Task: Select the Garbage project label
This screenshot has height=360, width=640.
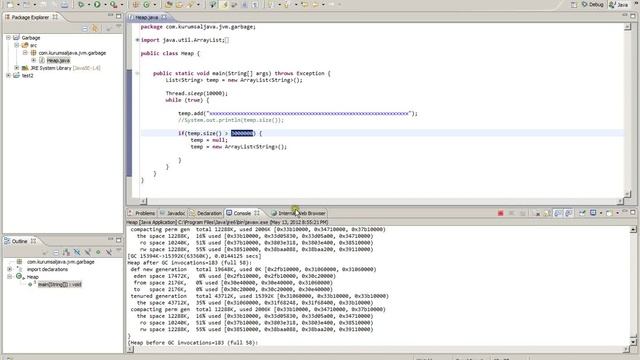Action: click(31, 38)
